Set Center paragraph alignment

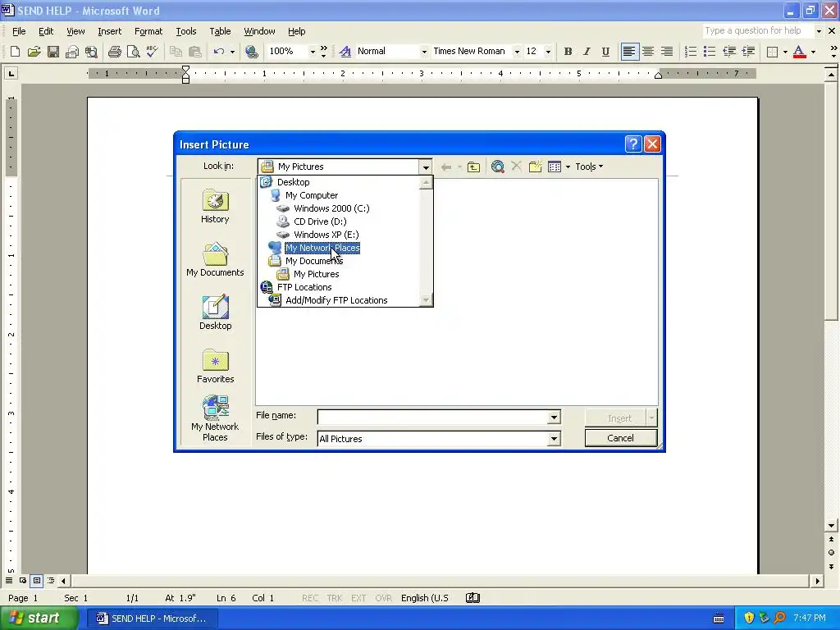tap(648, 52)
